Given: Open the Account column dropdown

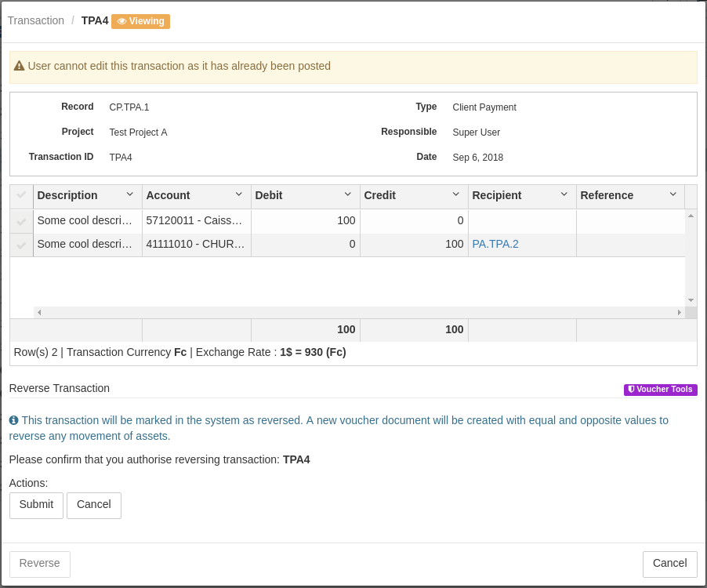Looking at the screenshot, I should [240, 195].
